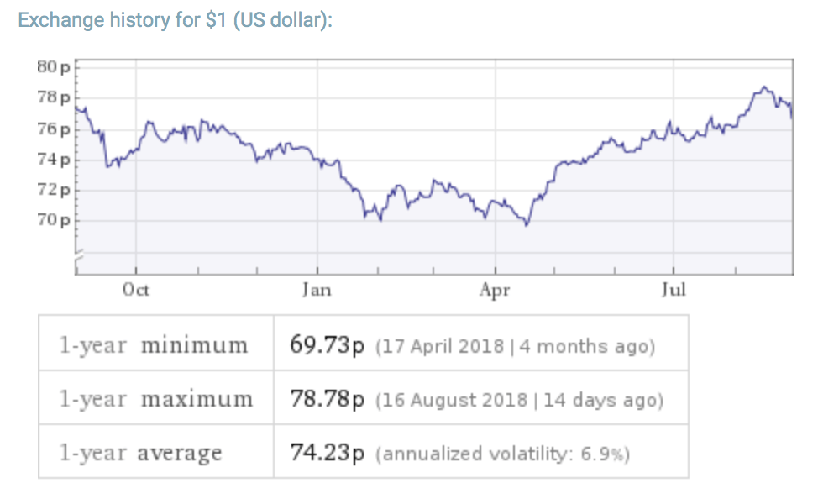Select the Oct marker on the time axis

point(135,290)
